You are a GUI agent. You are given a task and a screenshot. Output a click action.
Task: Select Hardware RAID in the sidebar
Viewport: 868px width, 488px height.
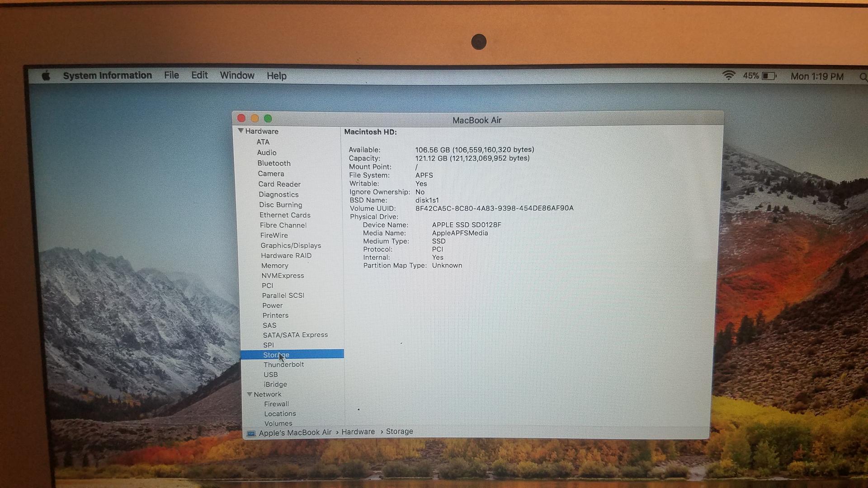(x=286, y=255)
